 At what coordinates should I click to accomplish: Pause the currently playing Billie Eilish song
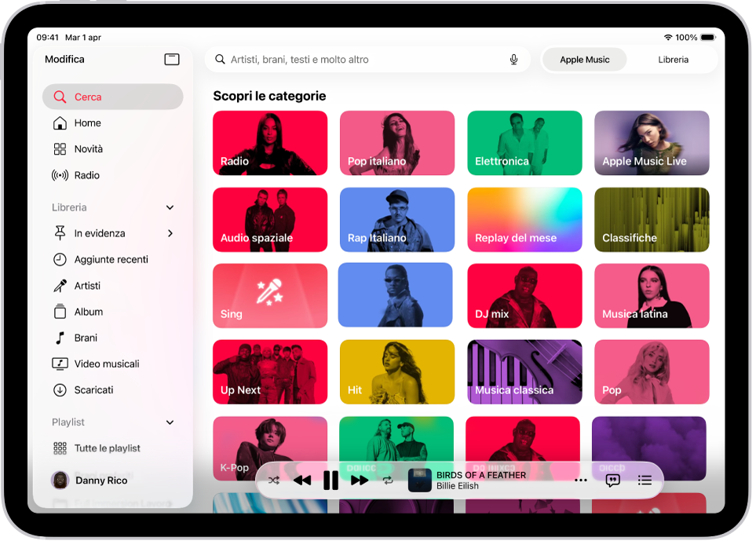click(x=331, y=480)
